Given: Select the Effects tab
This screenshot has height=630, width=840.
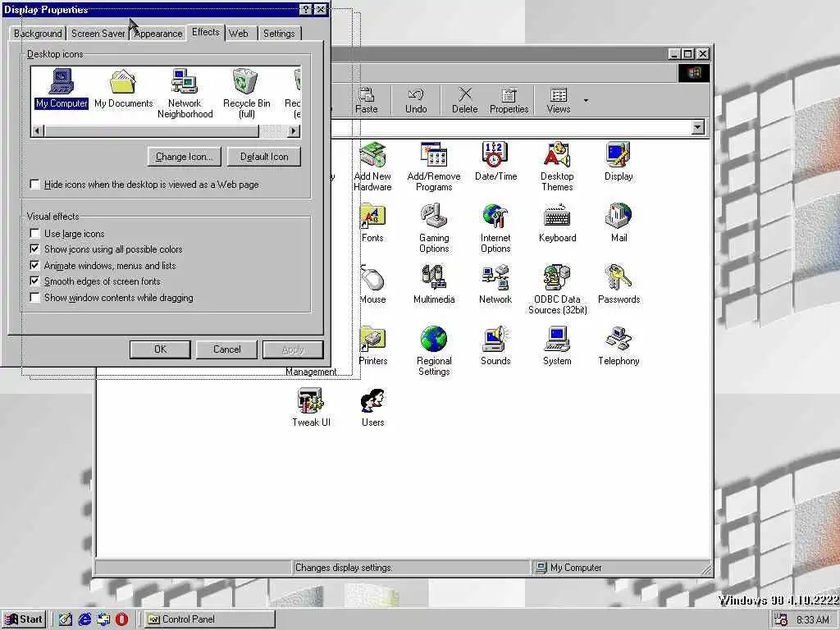Looking at the screenshot, I should [206, 32].
